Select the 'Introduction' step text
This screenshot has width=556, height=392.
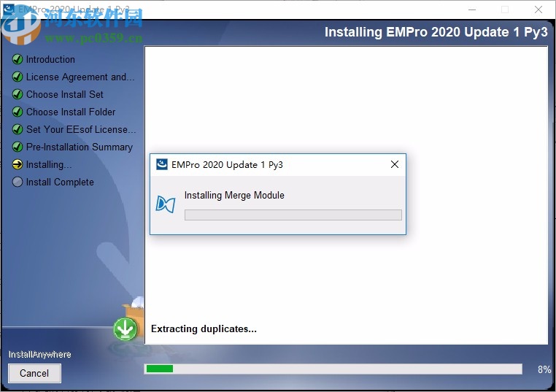click(x=50, y=59)
